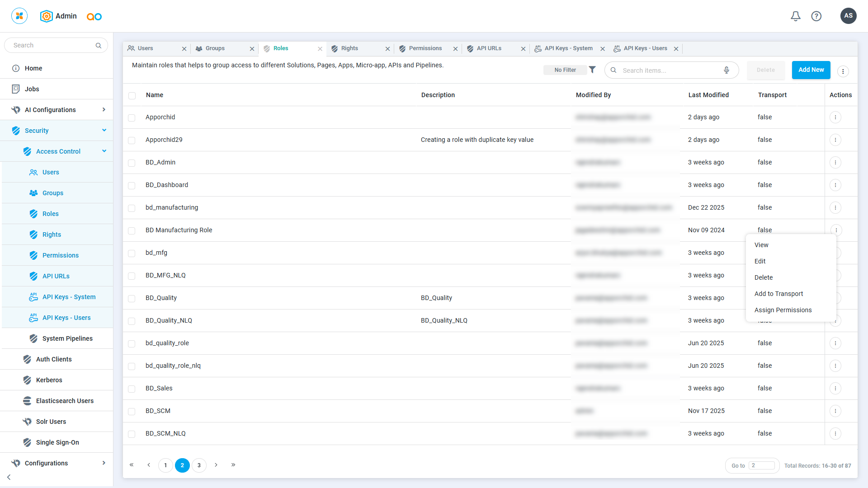Collapse the Security section chevron
The image size is (868, 488).
click(104, 130)
